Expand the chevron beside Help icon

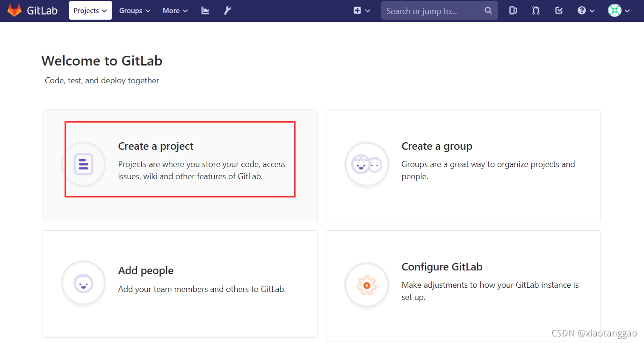click(592, 11)
